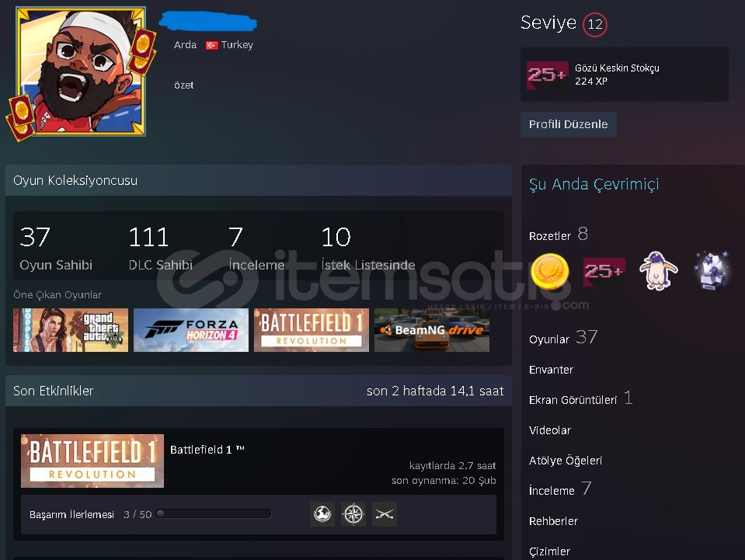Open the Ekran Görüntüleri link
The width and height of the screenshot is (745, 560).
[x=573, y=400]
